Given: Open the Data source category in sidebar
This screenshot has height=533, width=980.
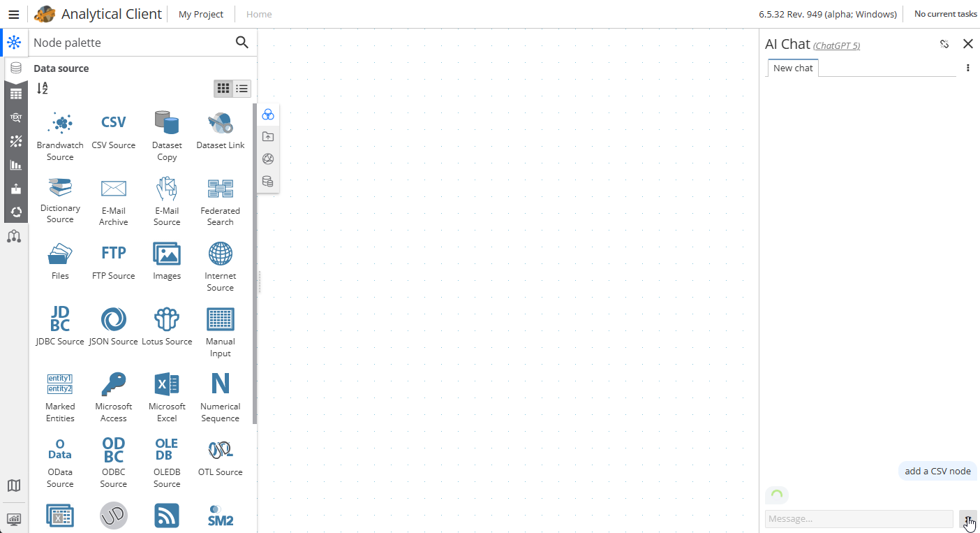Looking at the screenshot, I should pos(16,68).
